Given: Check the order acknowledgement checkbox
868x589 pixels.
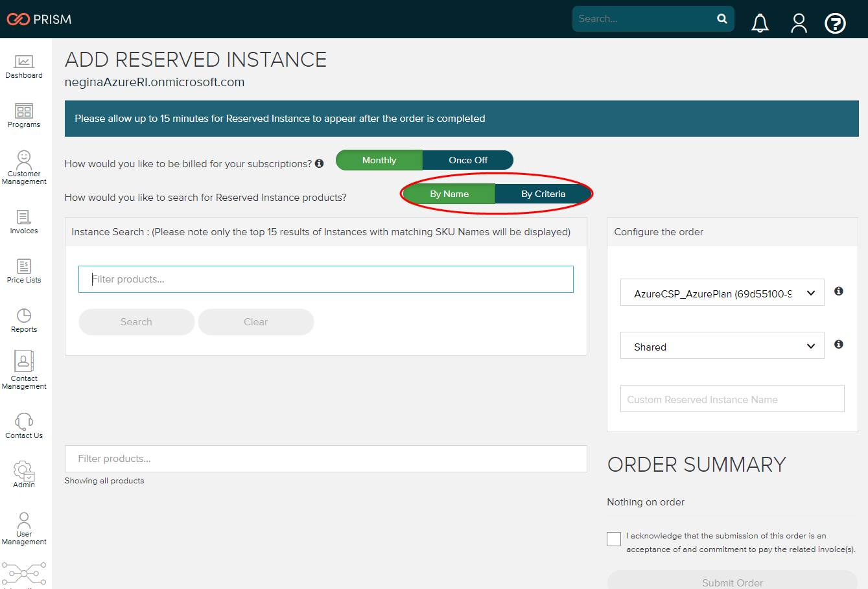Looking at the screenshot, I should click(x=614, y=539).
